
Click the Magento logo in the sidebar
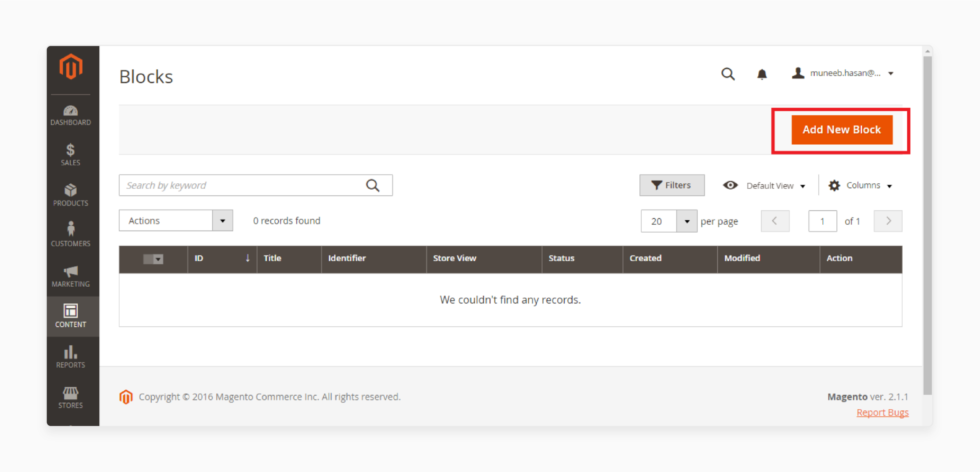[x=71, y=67]
